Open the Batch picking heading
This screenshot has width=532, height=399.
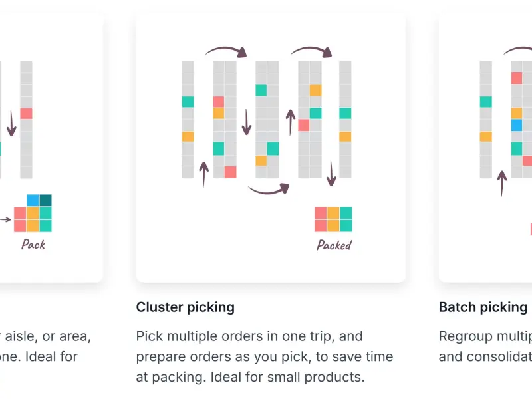click(x=483, y=307)
